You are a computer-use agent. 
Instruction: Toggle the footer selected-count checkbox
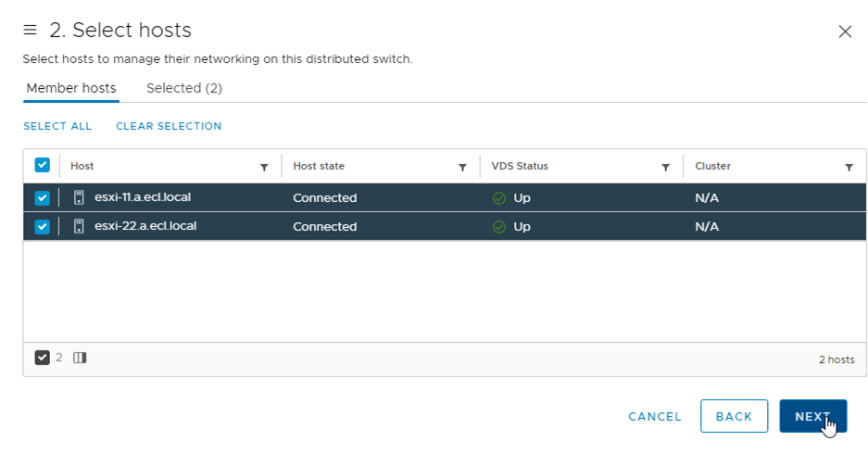pos(43,358)
